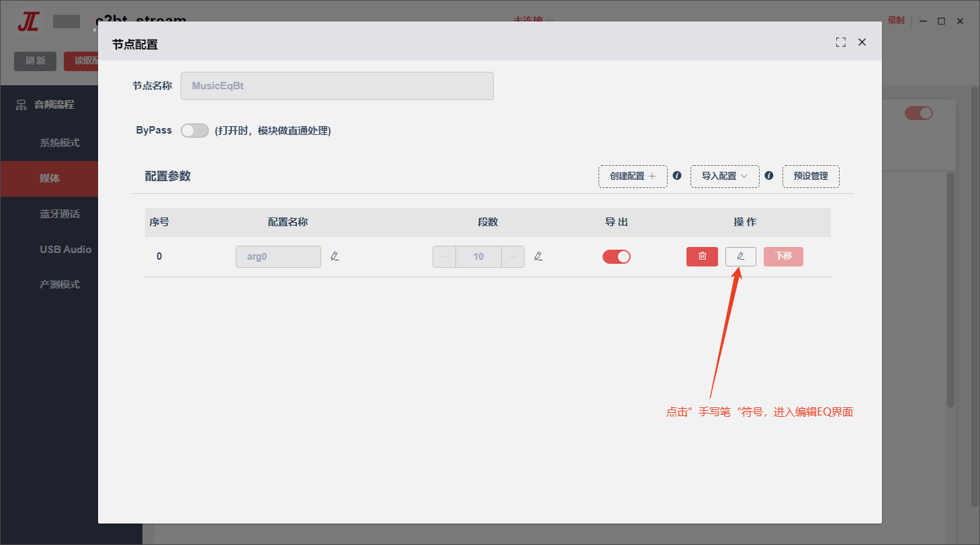The image size is (980, 545).
Task: Decrease 段数 with the minus stepper
Action: (444, 256)
